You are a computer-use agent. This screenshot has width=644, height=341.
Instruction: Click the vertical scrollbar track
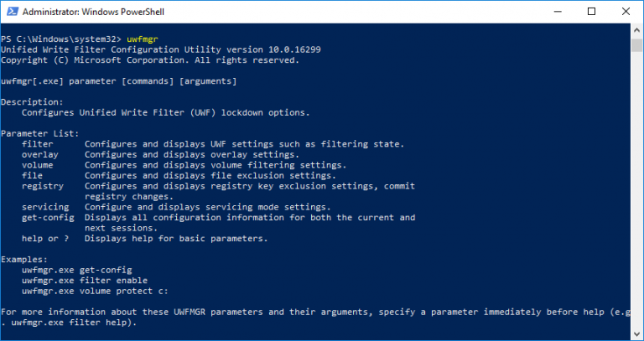tap(636, 184)
